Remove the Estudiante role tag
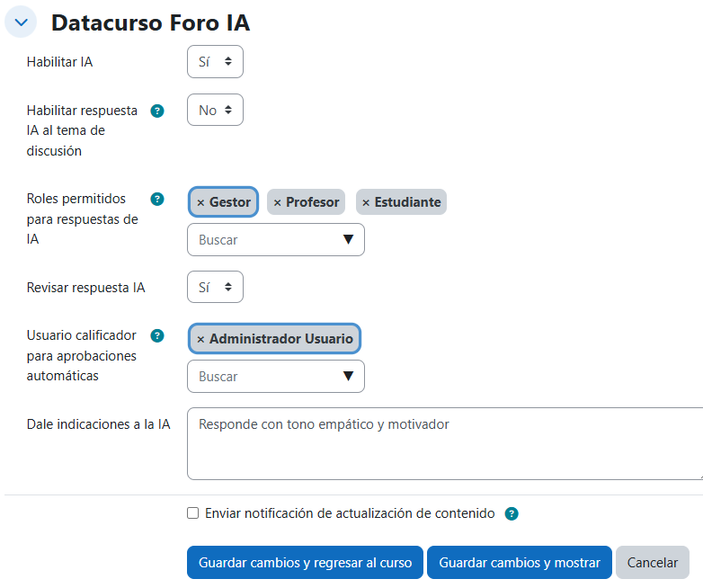The image size is (703, 588). 401,202
